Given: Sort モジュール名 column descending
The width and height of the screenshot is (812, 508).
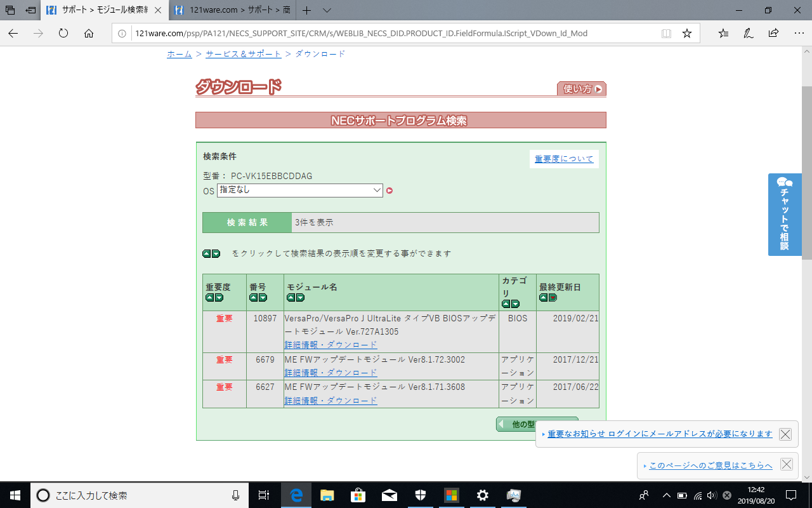Looking at the screenshot, I should click(300, 298).
